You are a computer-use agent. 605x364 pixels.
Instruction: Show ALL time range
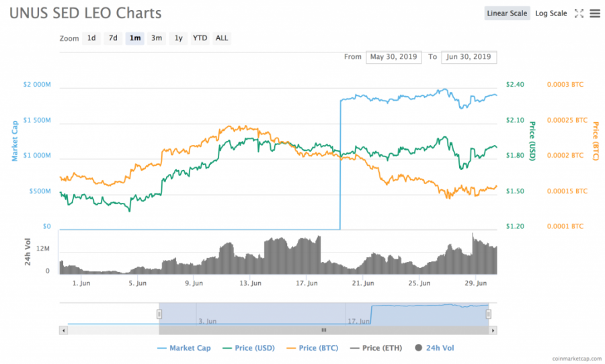[222, 38]
